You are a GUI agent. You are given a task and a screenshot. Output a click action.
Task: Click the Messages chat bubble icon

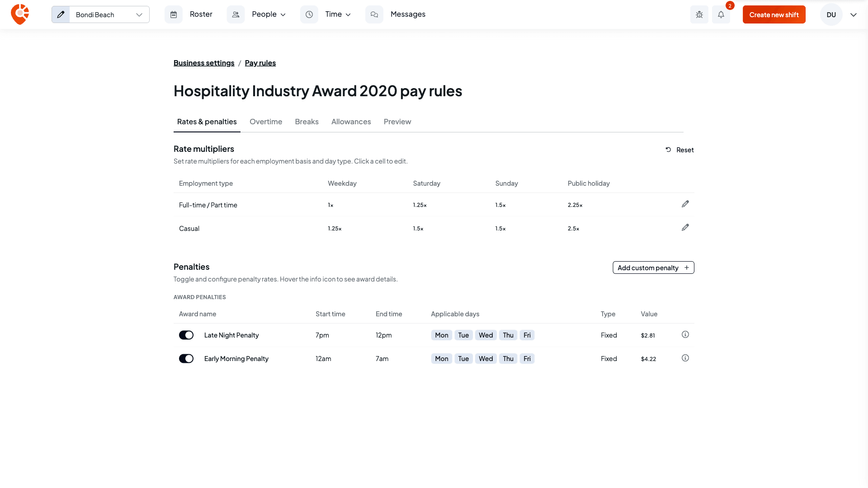point(374,14)
